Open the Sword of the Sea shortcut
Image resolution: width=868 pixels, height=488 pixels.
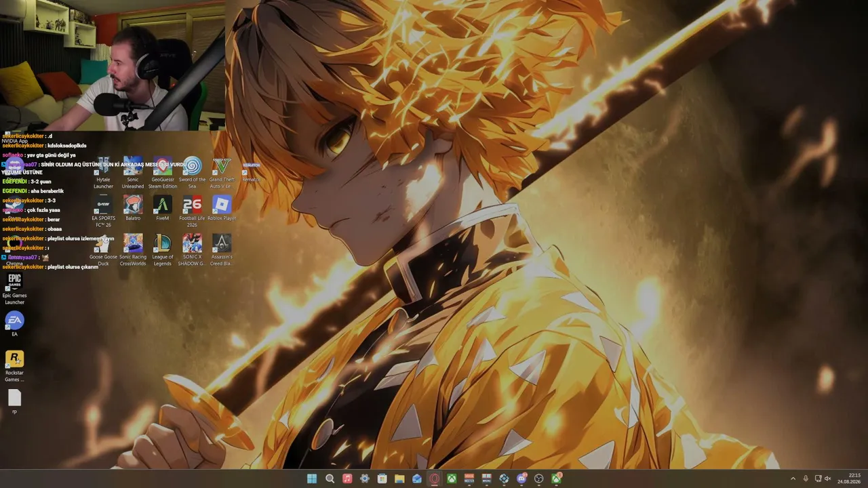pos(192,173)
